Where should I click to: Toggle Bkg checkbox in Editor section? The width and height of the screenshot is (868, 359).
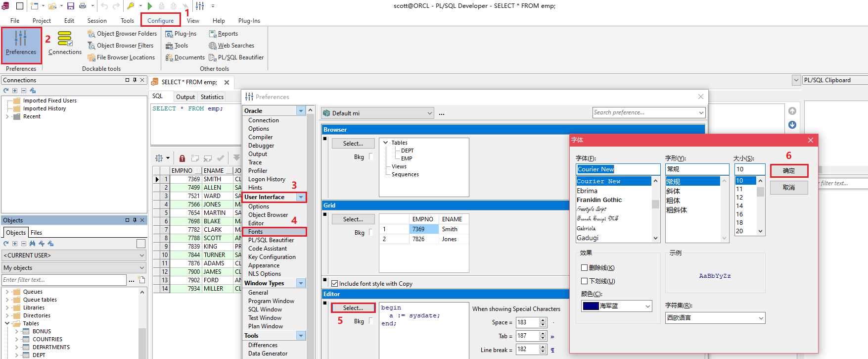click(370, 321)
